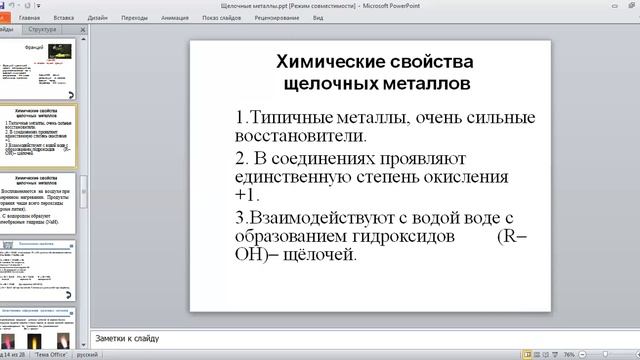
Task: Click the slide title Химические свойства щелочных металлов
Action: click(x=375, y=73)
